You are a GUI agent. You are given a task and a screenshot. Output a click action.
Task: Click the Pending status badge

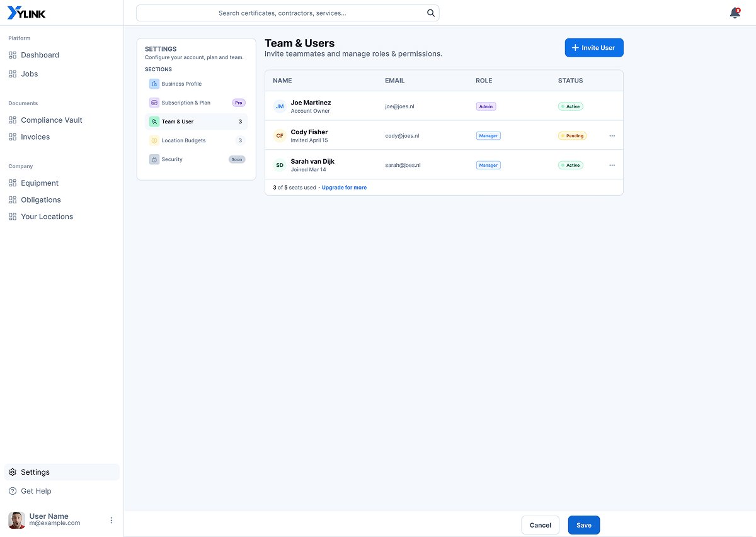tap(572, 135)
